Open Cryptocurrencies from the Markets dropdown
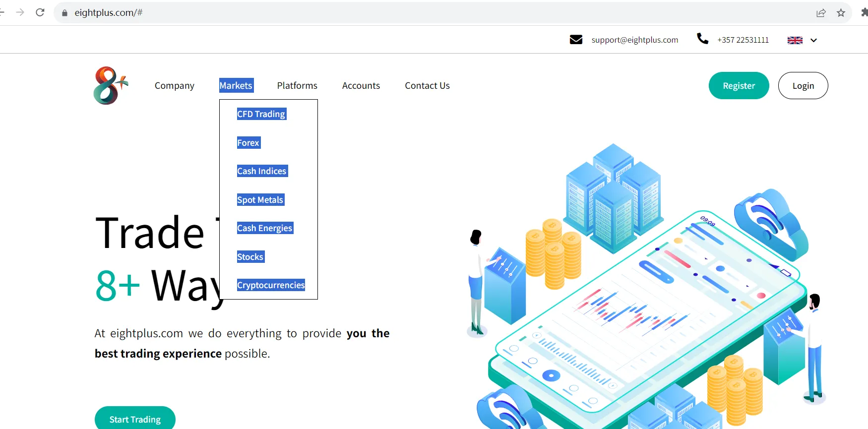 point(271,285)
